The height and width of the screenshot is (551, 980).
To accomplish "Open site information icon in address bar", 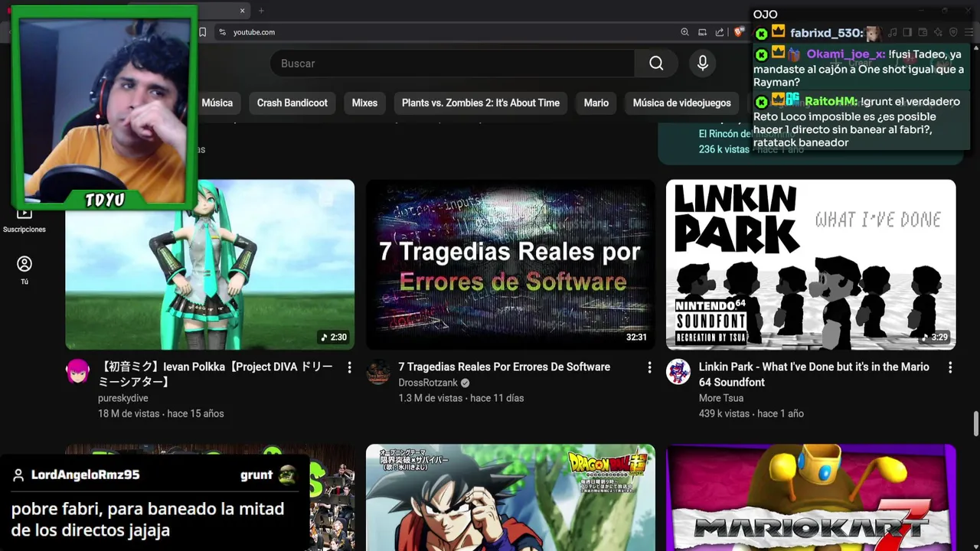I will coord(223,32).
